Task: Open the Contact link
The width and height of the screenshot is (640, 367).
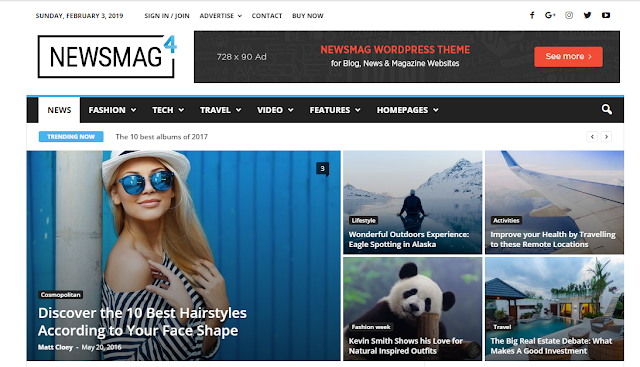Action: pyautogui.click(x=267, y=16)
